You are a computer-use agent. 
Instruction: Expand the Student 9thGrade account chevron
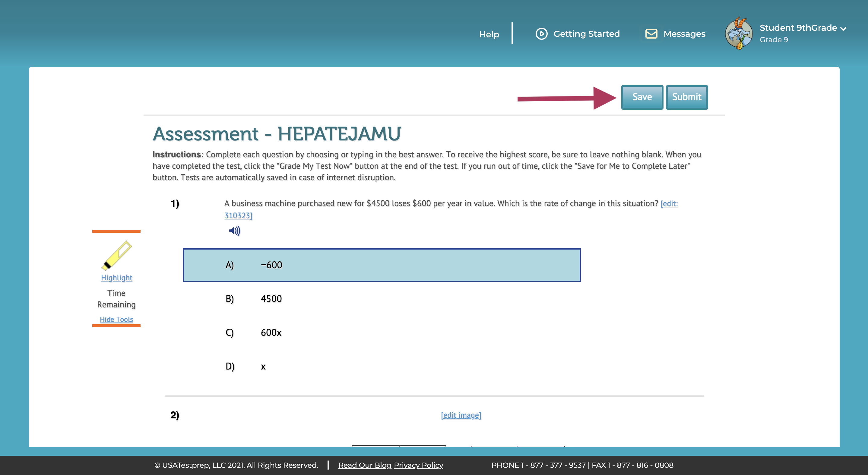pos(843,29)
